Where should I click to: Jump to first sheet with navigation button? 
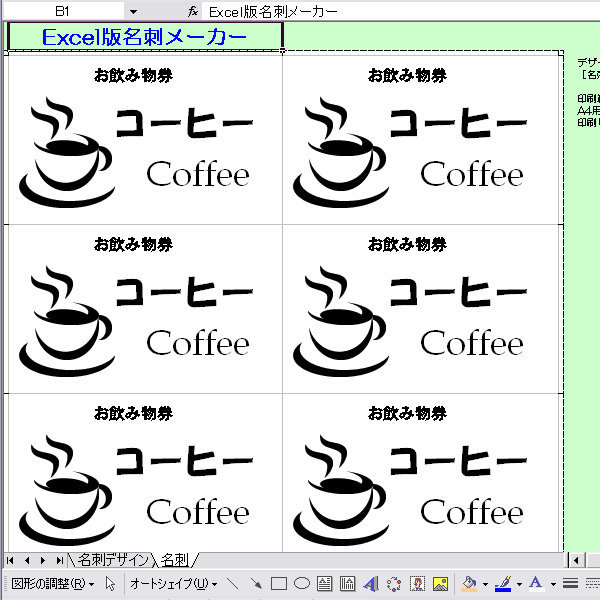click(11, 559)
